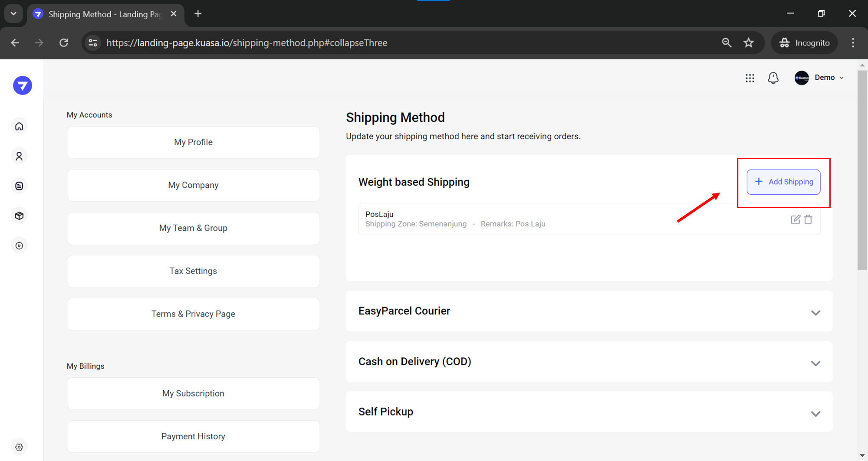Open the apps grid icon
This screenshot has height=461, width=868.
coord(750,78)
